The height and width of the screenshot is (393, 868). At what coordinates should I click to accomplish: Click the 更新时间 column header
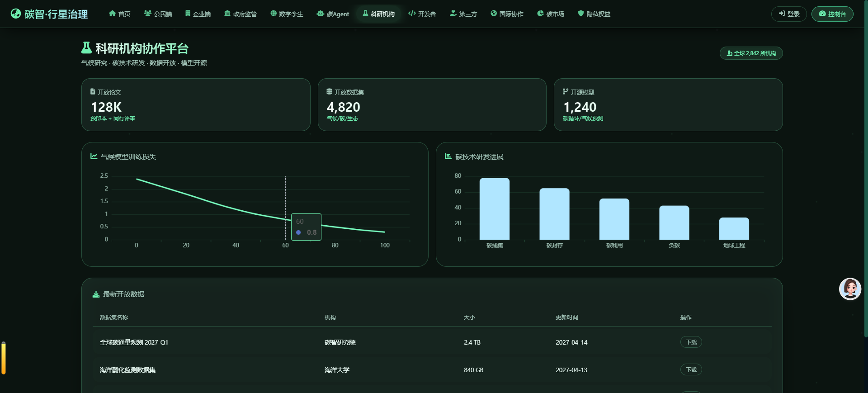[567, 317]
